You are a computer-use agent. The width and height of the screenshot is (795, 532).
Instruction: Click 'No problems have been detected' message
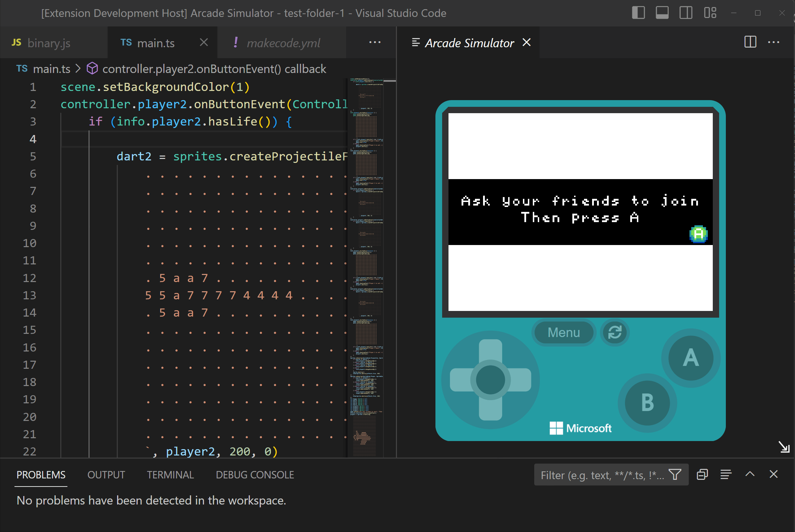click(151, 500)
